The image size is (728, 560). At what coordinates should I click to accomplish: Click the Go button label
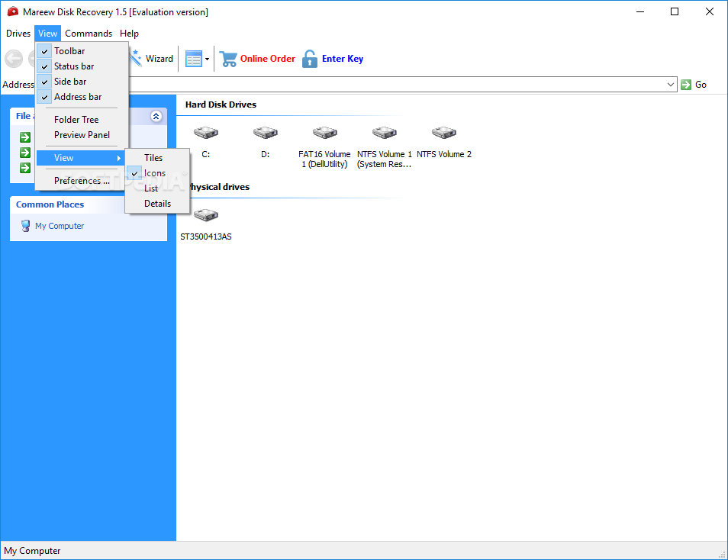click(701, 85)
